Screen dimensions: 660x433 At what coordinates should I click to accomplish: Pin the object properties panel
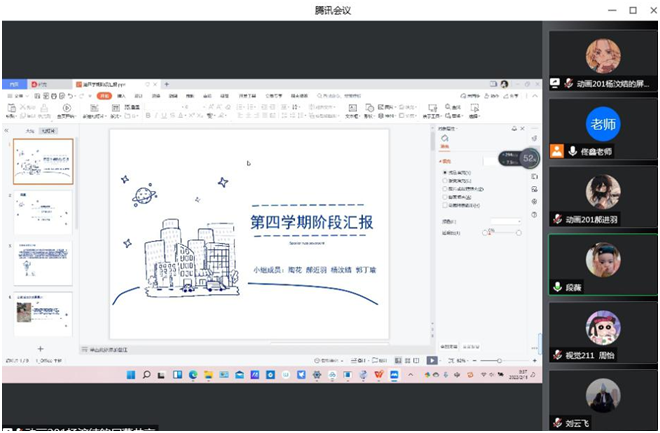514,129
